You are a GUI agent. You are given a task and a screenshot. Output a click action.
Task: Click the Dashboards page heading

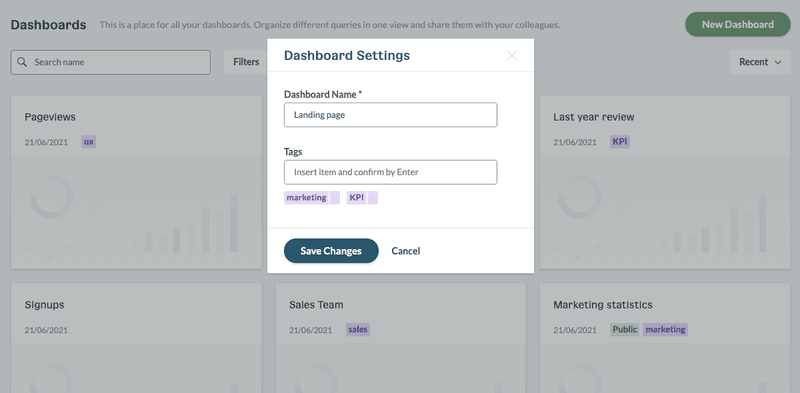click(x=48, y=24)
